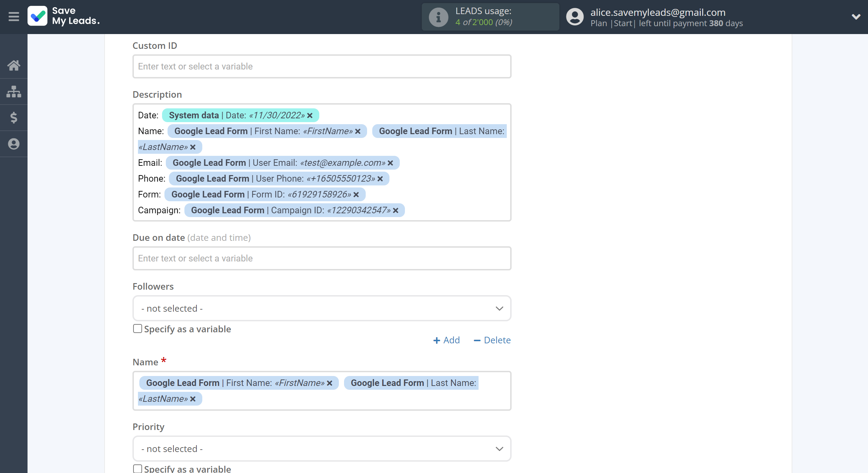Click the account email alice.savemyleads@gmail.com

coord(658,12)
